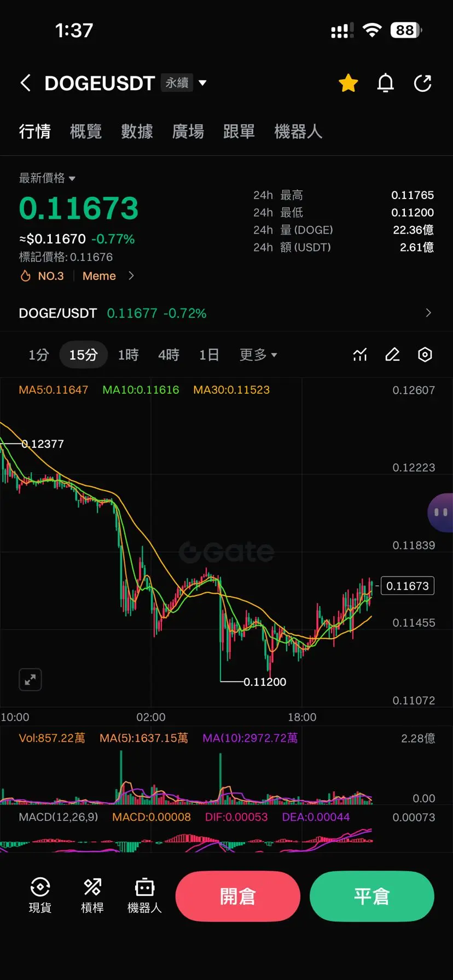Image resolution: width=453 pixels, height=980 pixels.
Task: Switch to the Copy Trading (跟單) tab
Action: pos(239,131)
